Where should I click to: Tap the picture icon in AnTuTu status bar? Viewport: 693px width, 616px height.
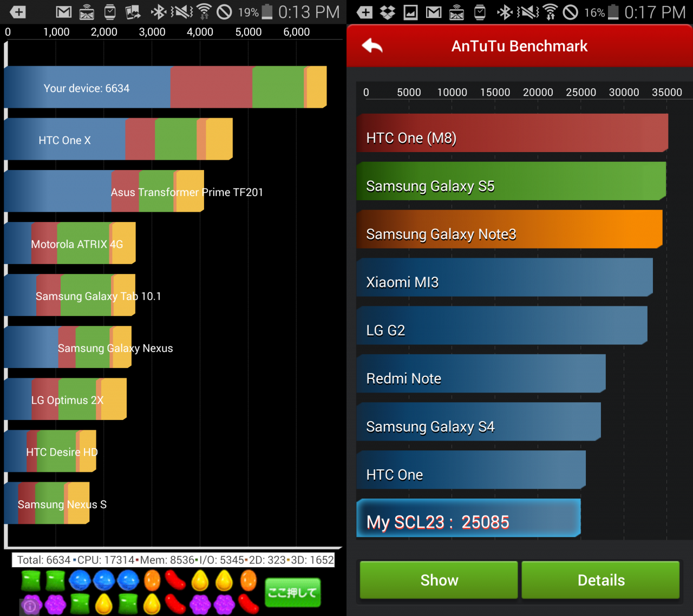[x=411, y=12]
